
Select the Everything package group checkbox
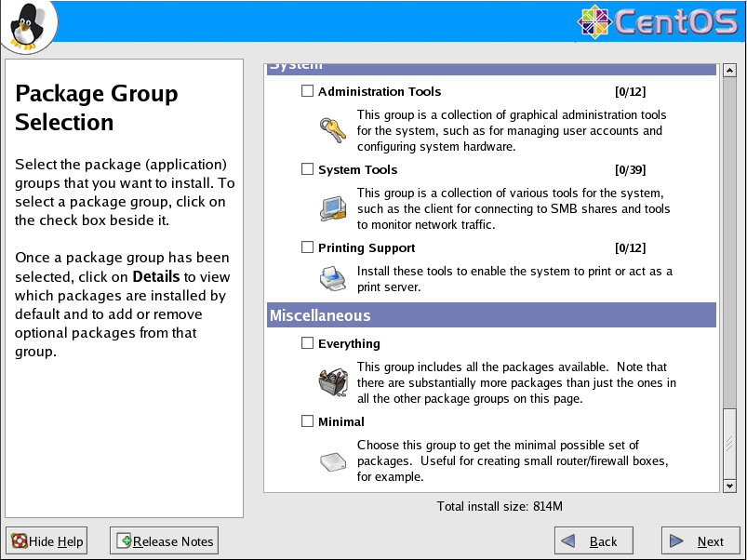[308, 343]
